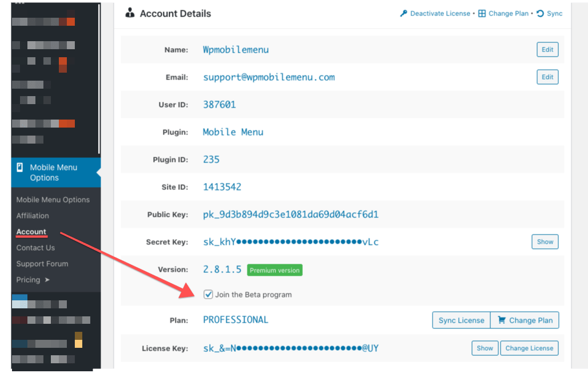Show the Secret Key
This screenshot has height=381, width=588.
(x=545, y=242)
